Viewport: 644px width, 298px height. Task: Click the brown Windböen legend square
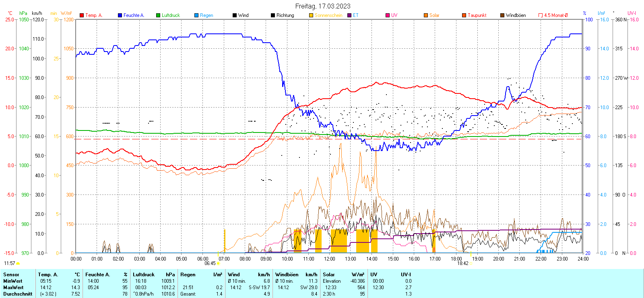[502, 15]
